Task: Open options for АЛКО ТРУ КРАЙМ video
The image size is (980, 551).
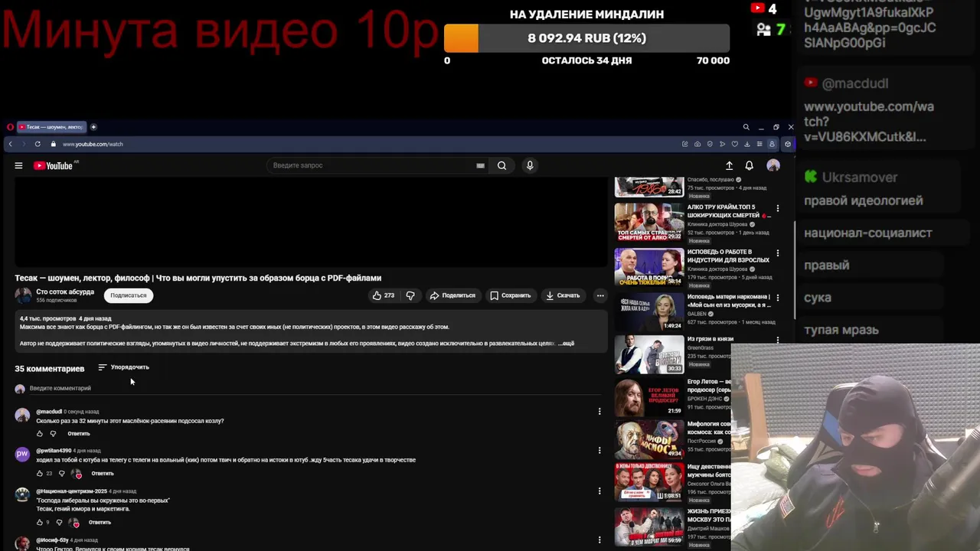Action: 777,208
